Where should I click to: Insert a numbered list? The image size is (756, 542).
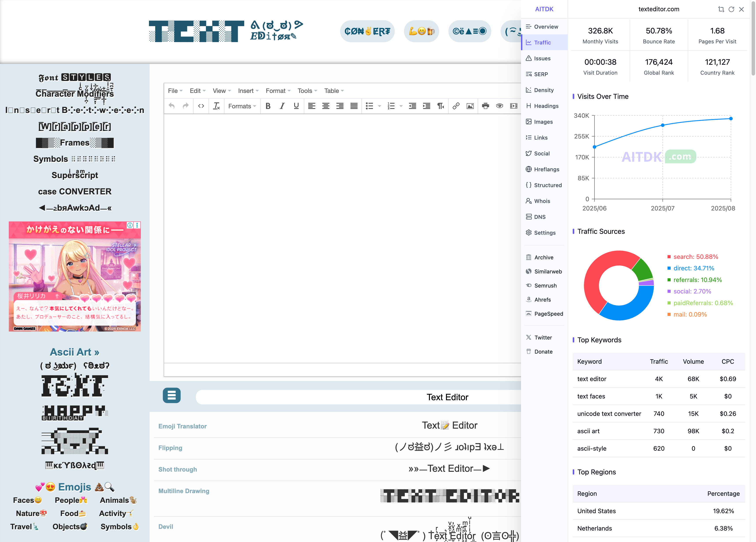[x=391, y=106]
